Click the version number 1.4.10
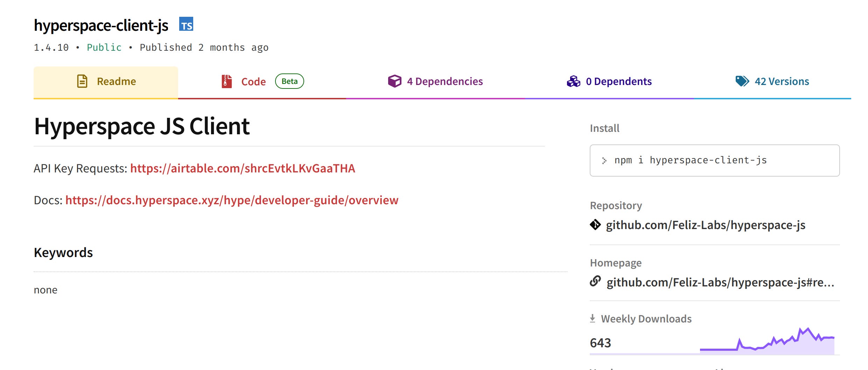Screen dimensions: 868x370 coord(51,48)
